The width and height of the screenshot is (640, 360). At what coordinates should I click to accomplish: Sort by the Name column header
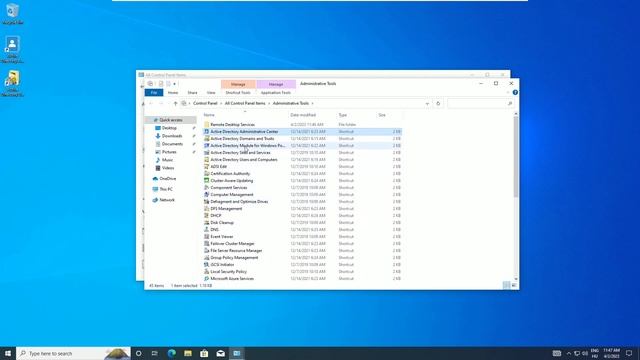(209, 115)
